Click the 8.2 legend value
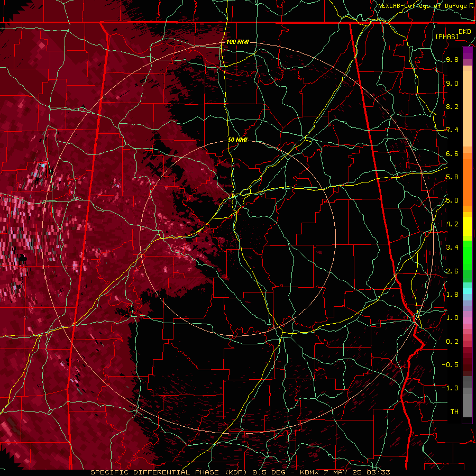This screenshot has height=476, width=476. point(452,106)
